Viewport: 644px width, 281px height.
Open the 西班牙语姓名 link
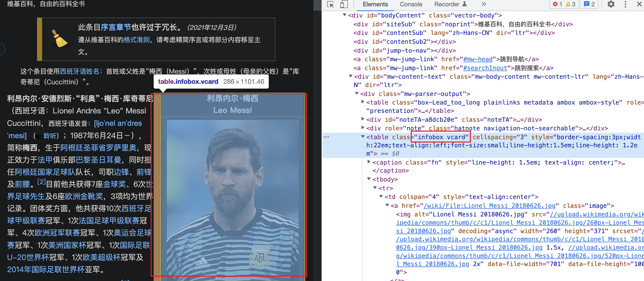click(80, 71)
